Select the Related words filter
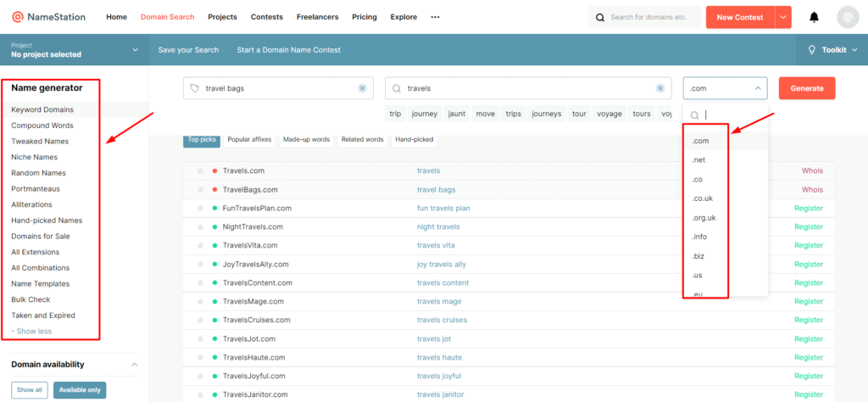The width and height of the screenshot is (868, 402). point(363,140)
